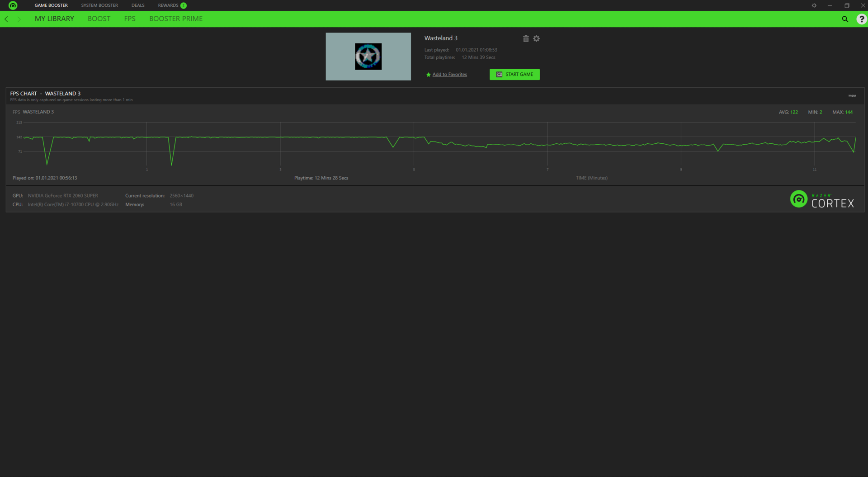Viewport: 868px width, 477px height.
Task: Go forward with the right arrow
Action: [19, 19]
